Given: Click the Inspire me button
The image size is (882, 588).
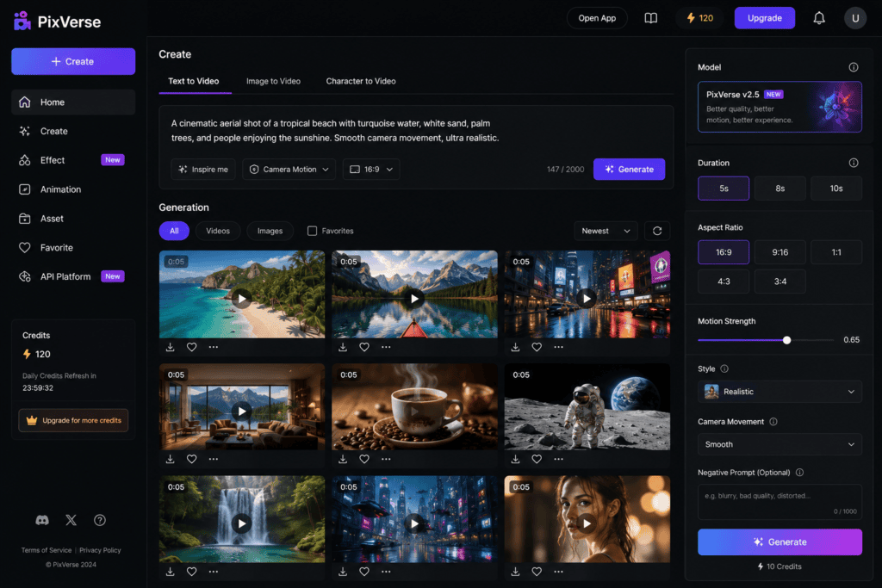Looking at the screenshot, I should [203, 170].
